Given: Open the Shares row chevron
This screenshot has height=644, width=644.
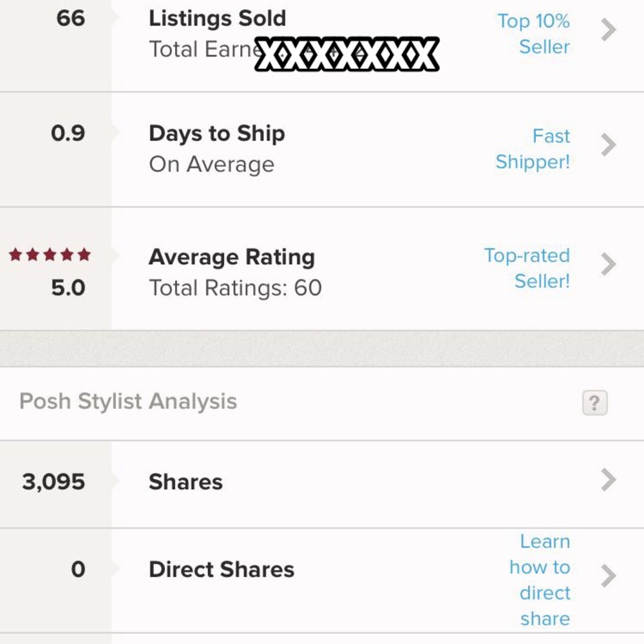Looking at the screenshot, I should [609, 480].
